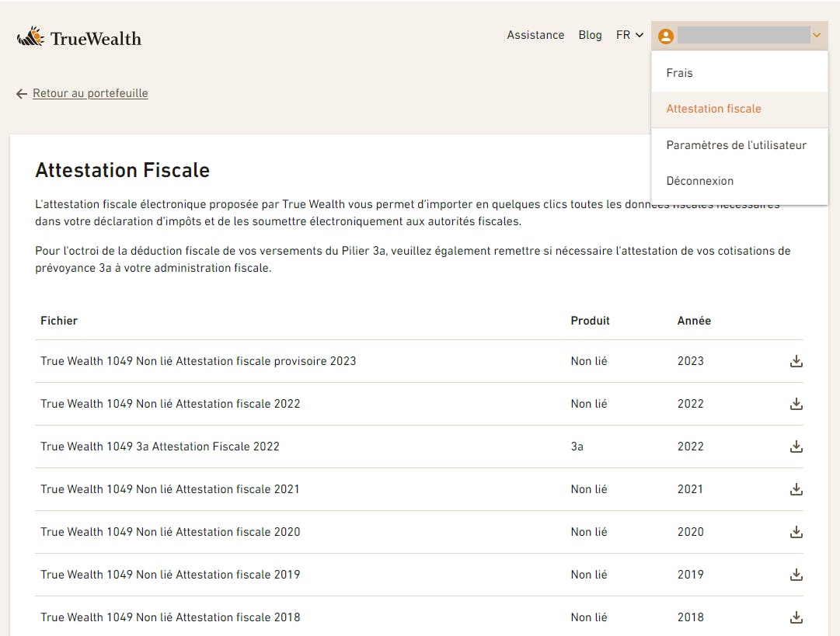
Task: Click the year 2023 cell
Action: pos(691,361)
